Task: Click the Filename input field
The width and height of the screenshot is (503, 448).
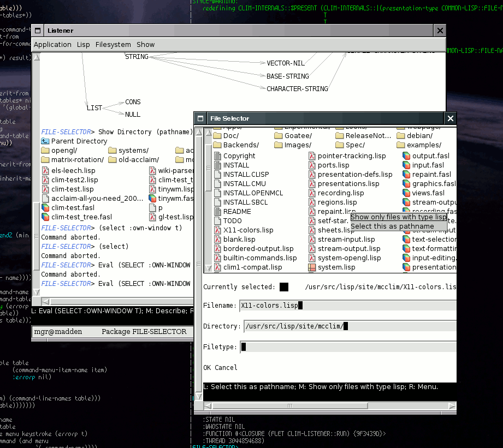Action: 348,306
